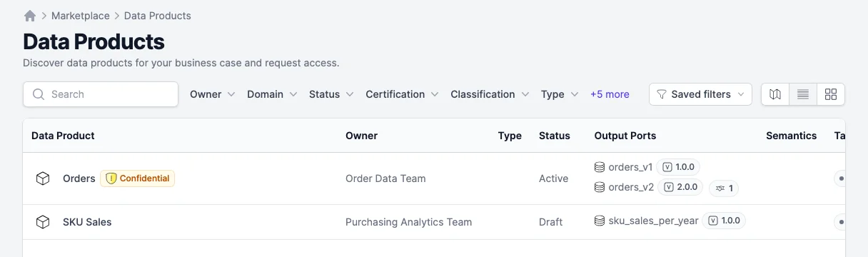Click the orders_v1 database icon
Viewport: 868px width, 257px height.
pos(600,167)
